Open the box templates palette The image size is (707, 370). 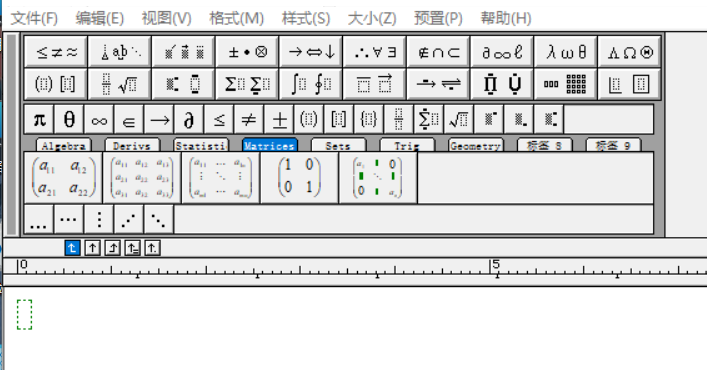pos(629,84)
